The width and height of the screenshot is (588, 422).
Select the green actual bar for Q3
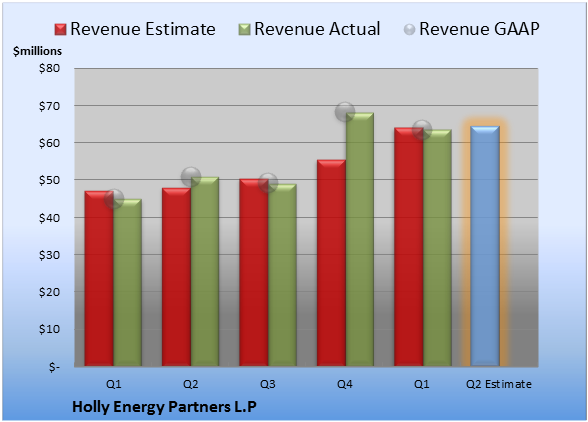[282, 275]
